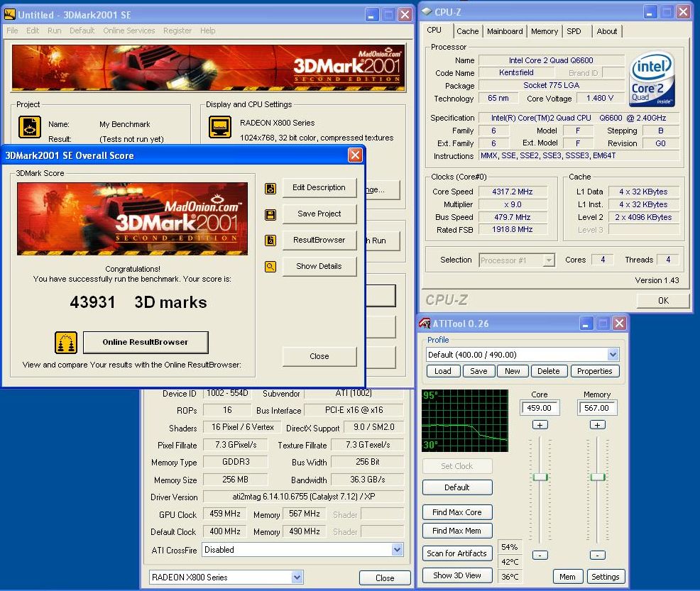Image resolution: width=700 pixels, height=591 pixels.
Task: Click the Core clock slider handle
Action: [540, 477]
